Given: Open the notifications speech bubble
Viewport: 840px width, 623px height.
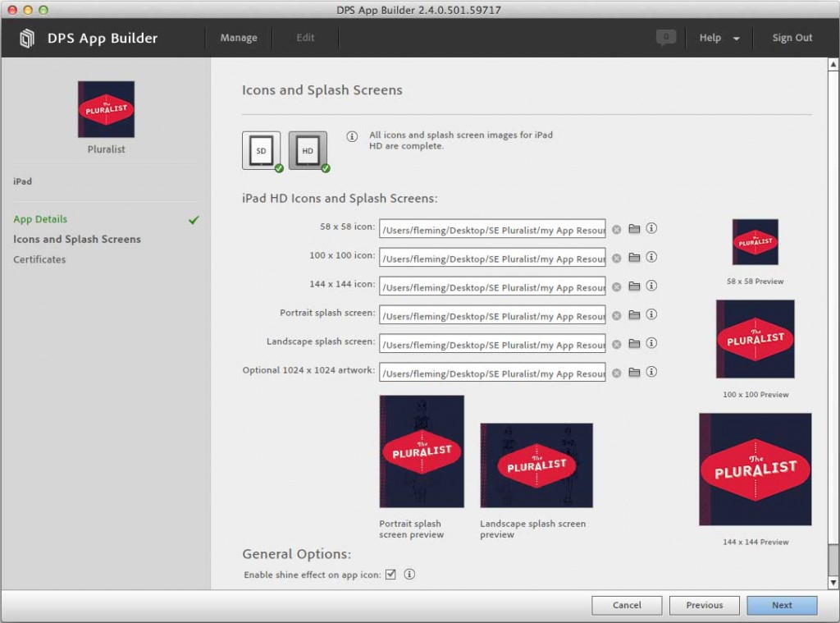Looking at the screenshot, I should pyautogui.click(x=666, y=38).
